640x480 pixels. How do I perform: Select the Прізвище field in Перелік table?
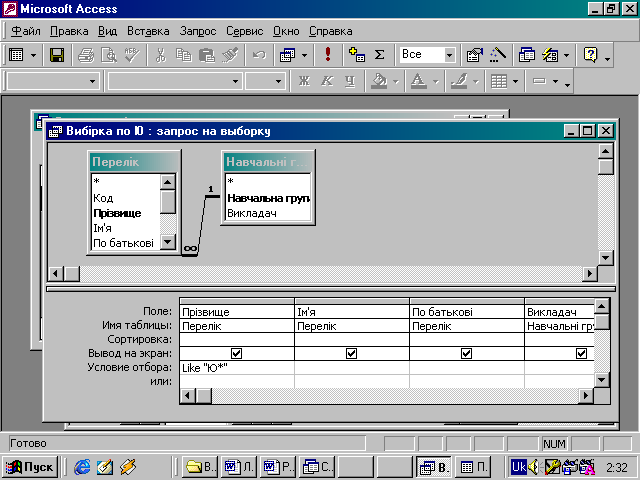[117, 213]
